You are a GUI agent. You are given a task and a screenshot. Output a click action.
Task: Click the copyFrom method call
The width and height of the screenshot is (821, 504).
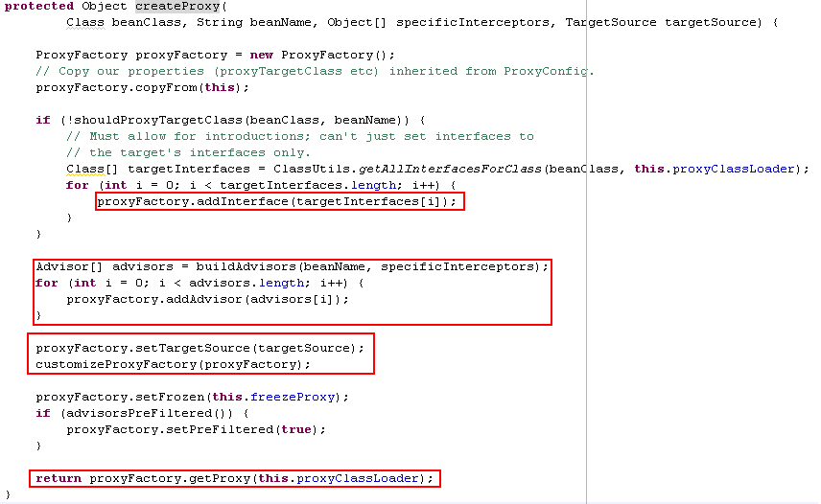(x=166, y=87)
